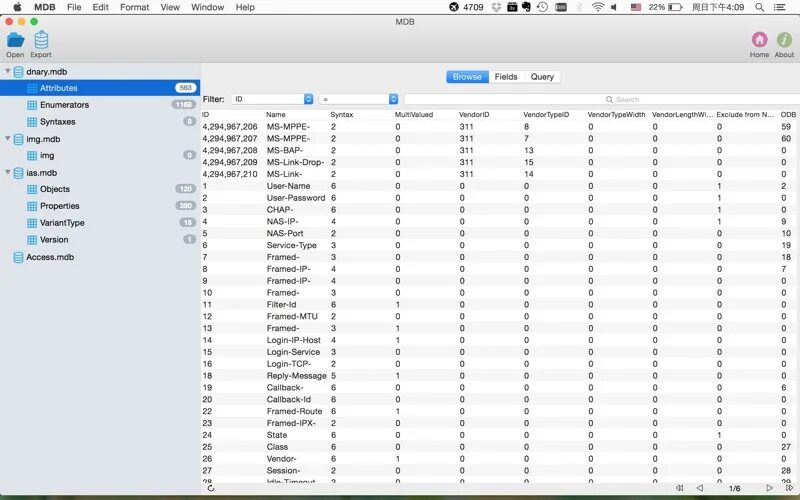Click the MDB application menu

pyautogui.click(x=45, y=7)
